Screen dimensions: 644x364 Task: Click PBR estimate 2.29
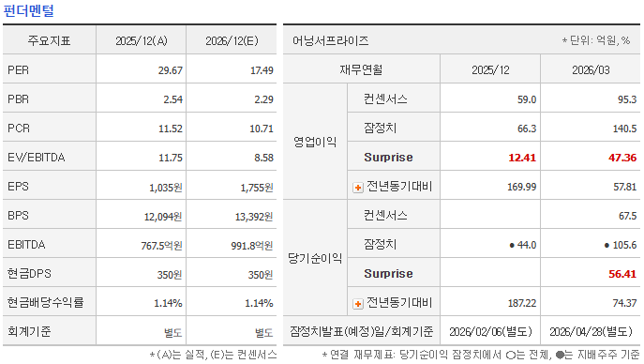263,99
